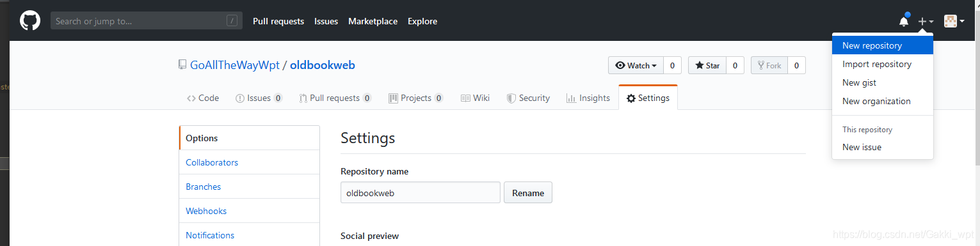
Task: Click the watchers count 0 beside Watch
Action: tap(672, 65)
